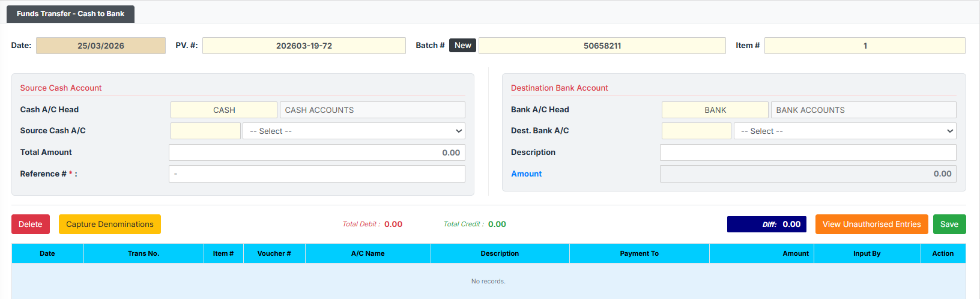Click the Source Cash A/C code box

pyautogui.click(x=205, y=131)
